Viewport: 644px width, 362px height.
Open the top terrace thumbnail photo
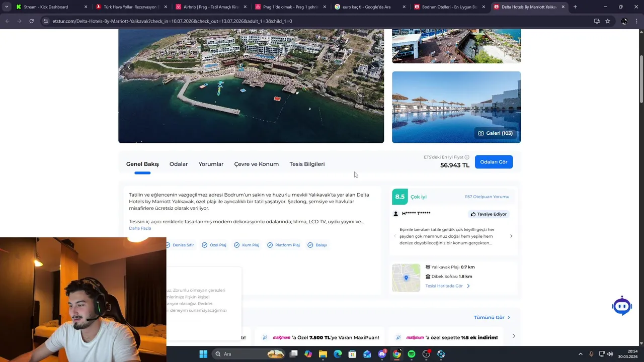coord(456,46)
